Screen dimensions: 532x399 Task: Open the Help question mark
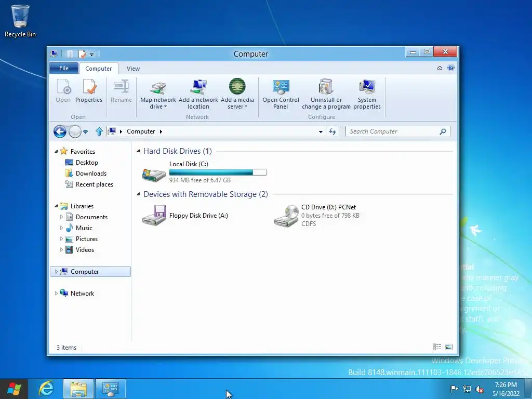pos(451,68)
